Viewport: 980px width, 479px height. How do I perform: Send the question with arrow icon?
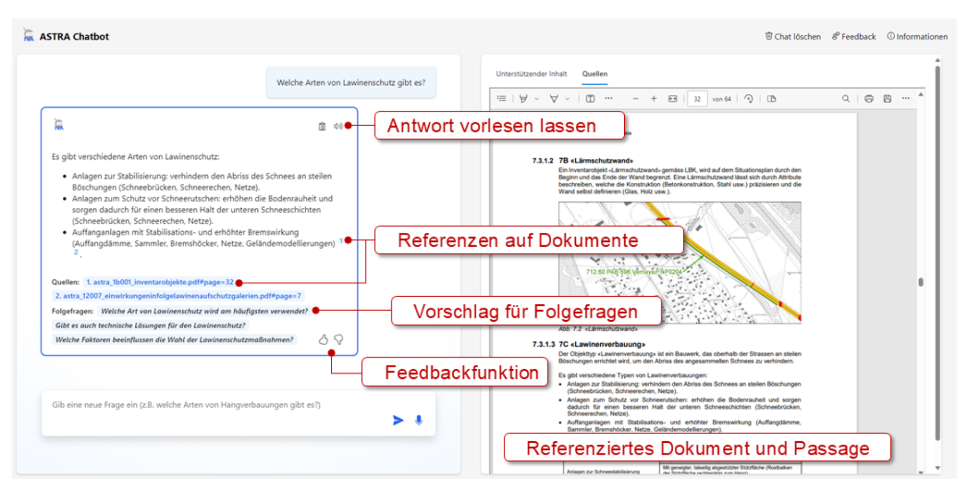[x=398, y=420]
